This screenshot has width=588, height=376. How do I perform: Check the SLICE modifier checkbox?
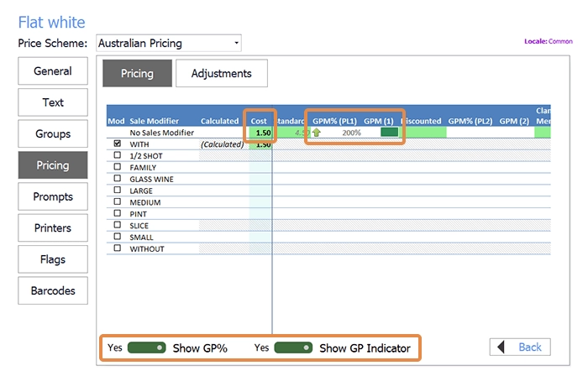point(118,225)
